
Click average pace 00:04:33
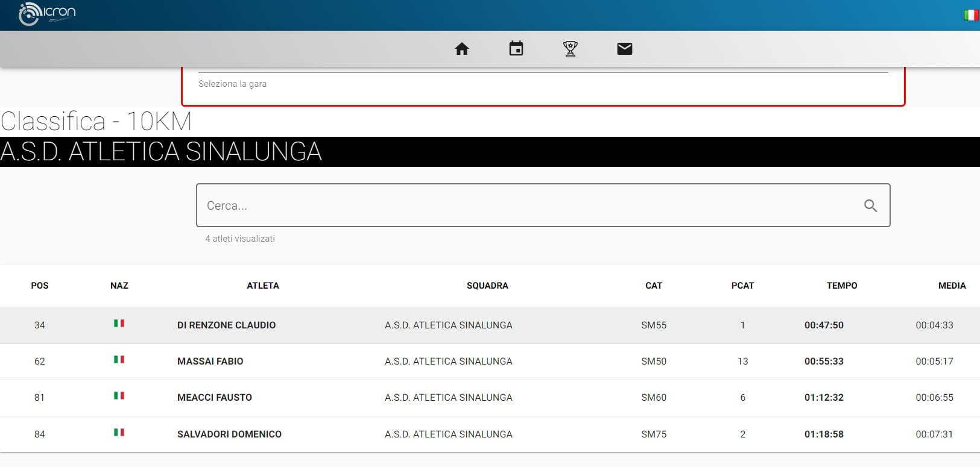point(934,325)
